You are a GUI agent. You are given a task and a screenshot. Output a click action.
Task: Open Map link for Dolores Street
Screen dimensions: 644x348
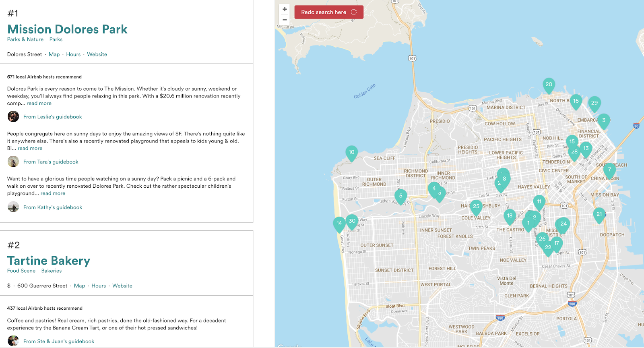pyautogui.click(x=54, y=54)
